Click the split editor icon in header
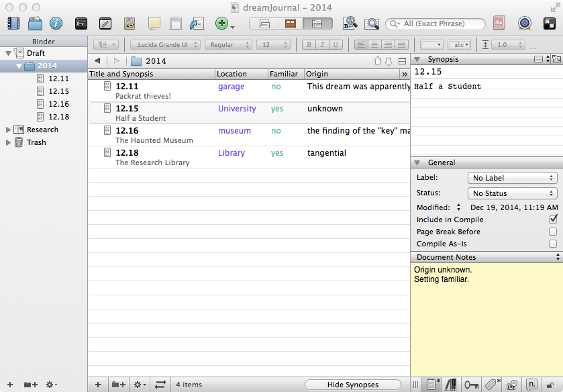Image resolution: width=563 pixels, height=392 pixels. tap(402, 61)
